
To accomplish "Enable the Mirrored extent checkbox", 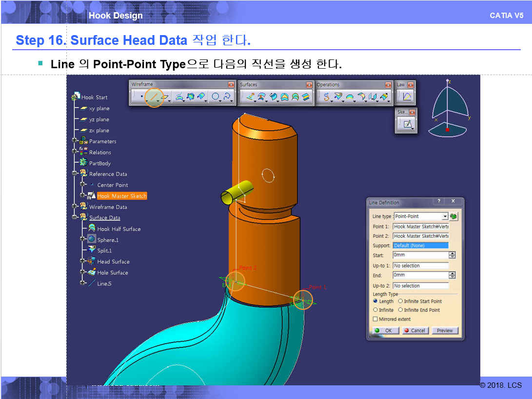I will (x=375, y=319).
